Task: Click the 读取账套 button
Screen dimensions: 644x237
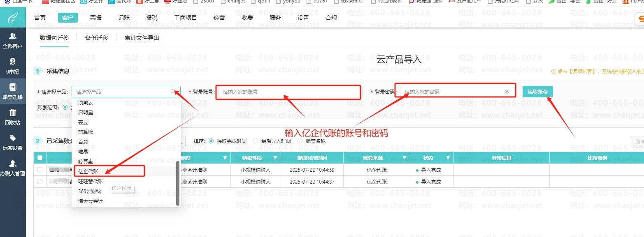Action: tap(538, 92)
